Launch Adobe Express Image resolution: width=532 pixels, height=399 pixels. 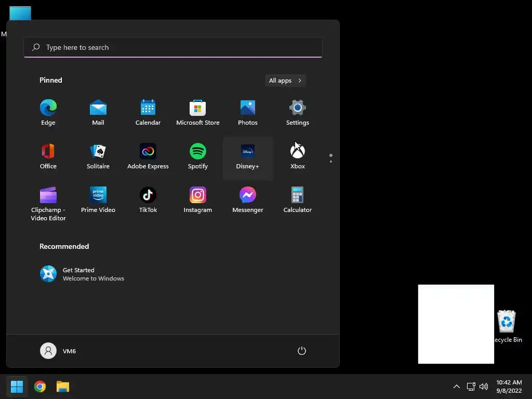click(x=148, y=156)
